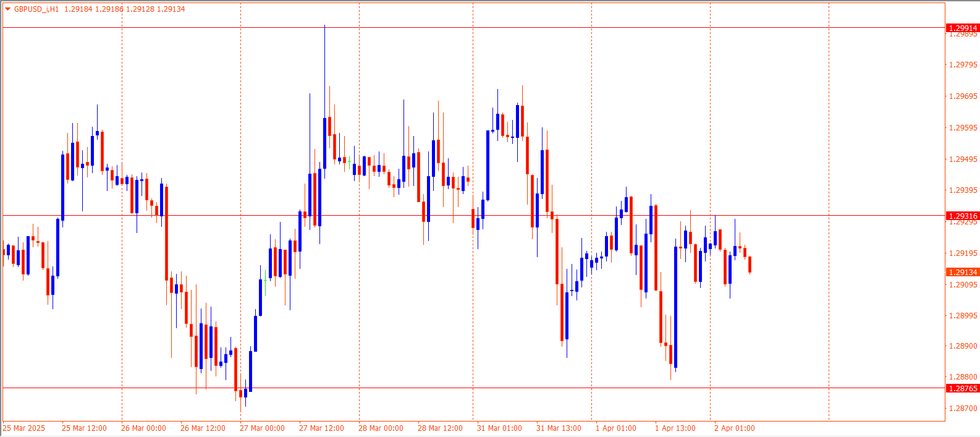Click the 28 Mar 00:00 time label
The width and height of the screenshot is (980, 437).
(x=381, y=428)
